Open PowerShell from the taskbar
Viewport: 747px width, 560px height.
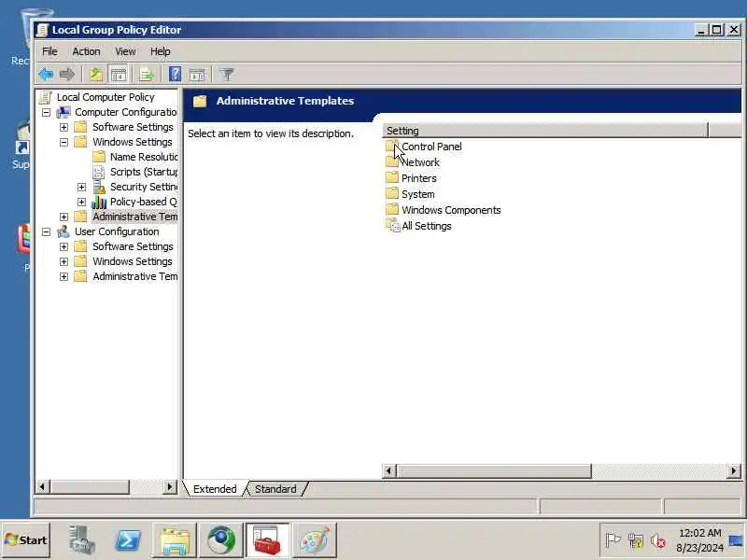[128, 540]
